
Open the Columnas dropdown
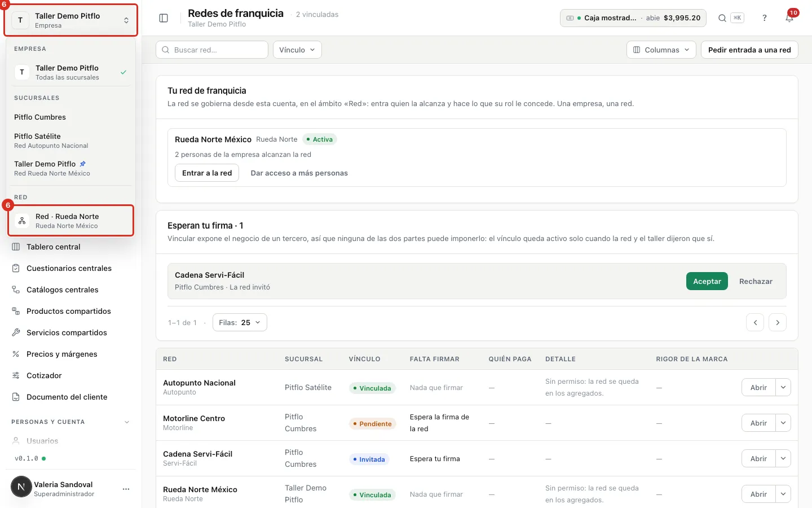(661, 50)
